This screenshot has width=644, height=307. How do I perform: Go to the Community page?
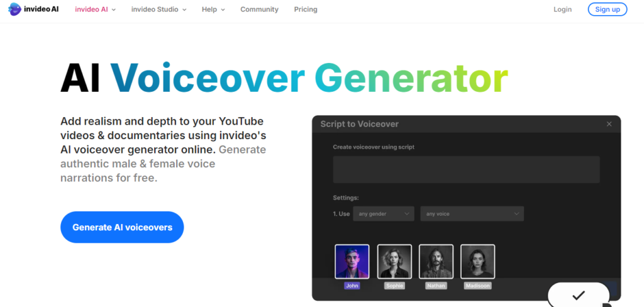point(259,9)
